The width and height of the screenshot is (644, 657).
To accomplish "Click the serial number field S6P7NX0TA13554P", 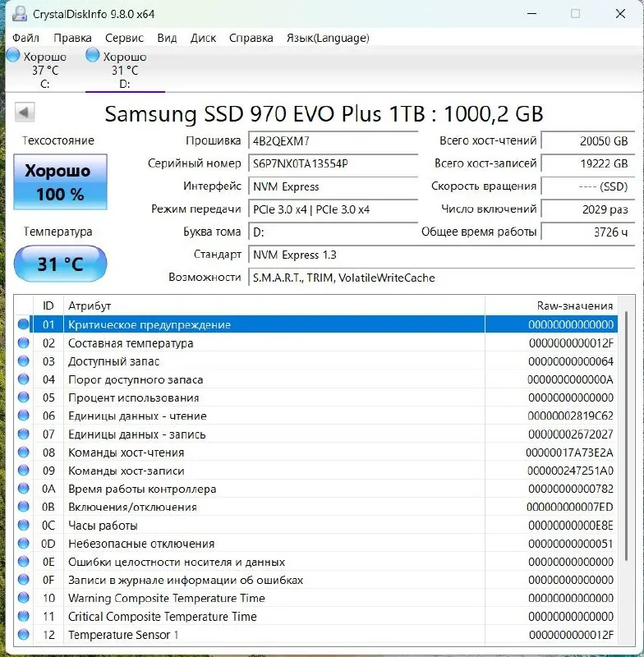I will tap(333, 163).
